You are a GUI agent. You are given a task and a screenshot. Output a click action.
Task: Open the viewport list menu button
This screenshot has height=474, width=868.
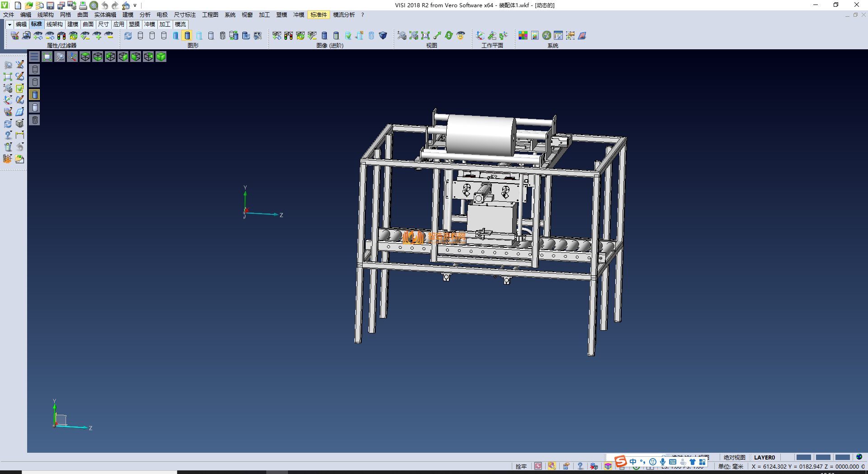[x=34, y=57]
